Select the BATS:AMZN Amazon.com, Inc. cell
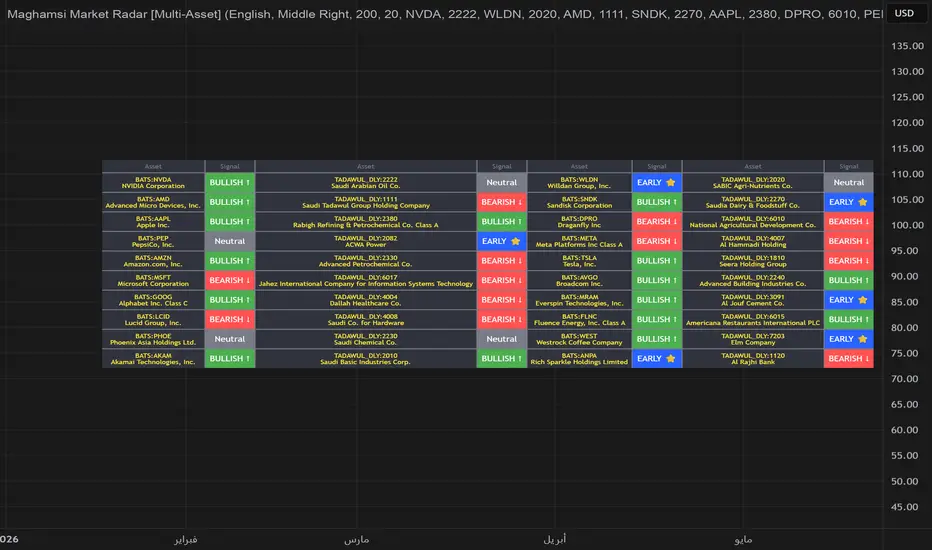932x550 pixels. [x=153, y=261]
